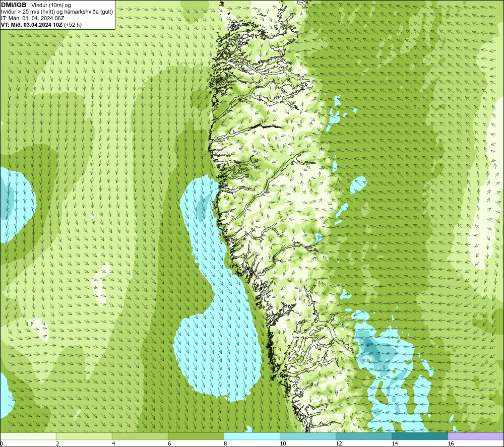
Task: Click the legend tick label '16'
Action: coord(451,443)
